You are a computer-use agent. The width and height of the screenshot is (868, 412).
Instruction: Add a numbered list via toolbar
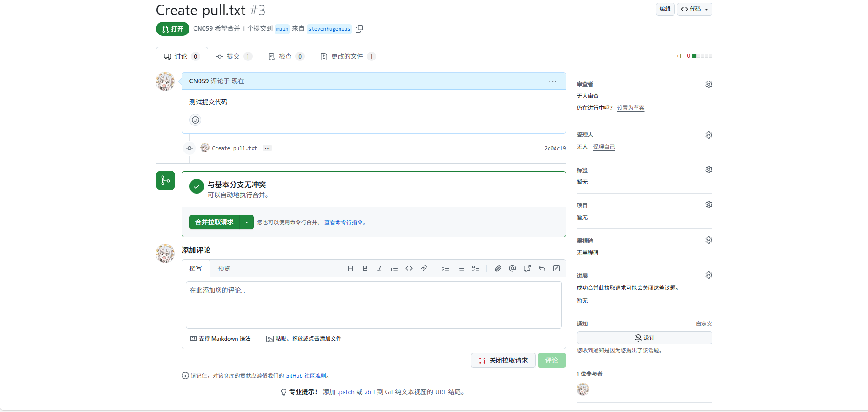coord(446,269)
